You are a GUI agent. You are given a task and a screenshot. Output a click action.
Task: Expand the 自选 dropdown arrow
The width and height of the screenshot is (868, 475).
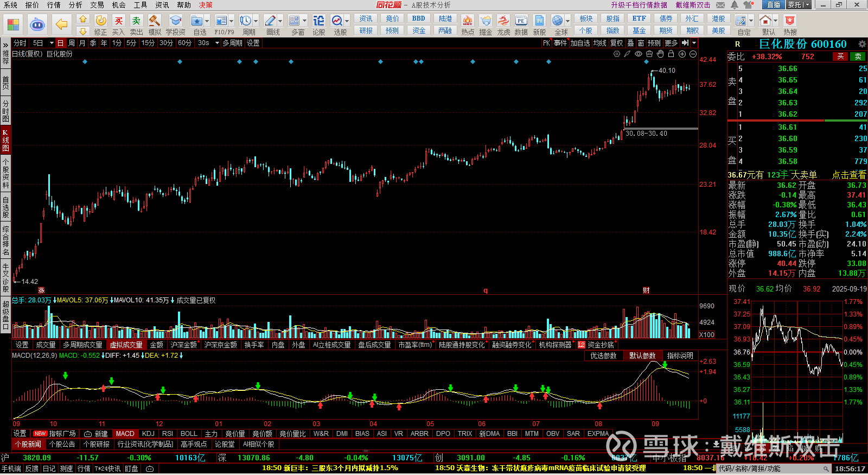tap(207, 21)
